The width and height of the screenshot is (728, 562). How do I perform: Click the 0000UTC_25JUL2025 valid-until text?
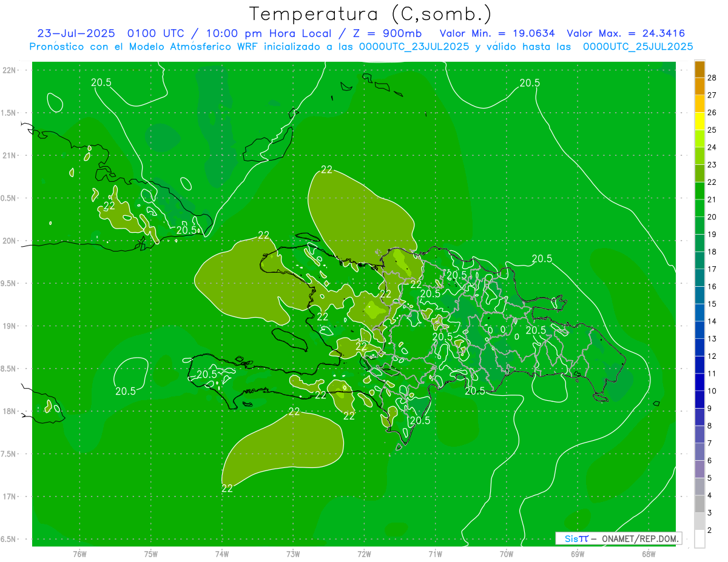pos(638,47)
